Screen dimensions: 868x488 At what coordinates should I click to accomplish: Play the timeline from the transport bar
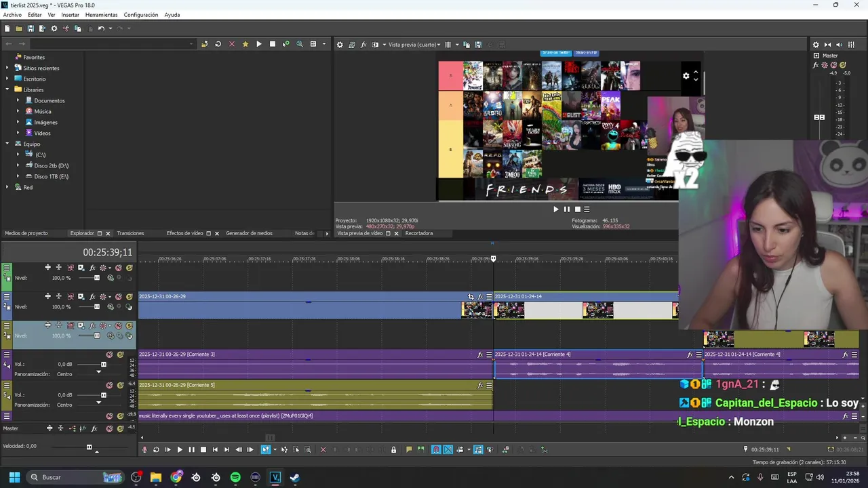tap(180, 449)
